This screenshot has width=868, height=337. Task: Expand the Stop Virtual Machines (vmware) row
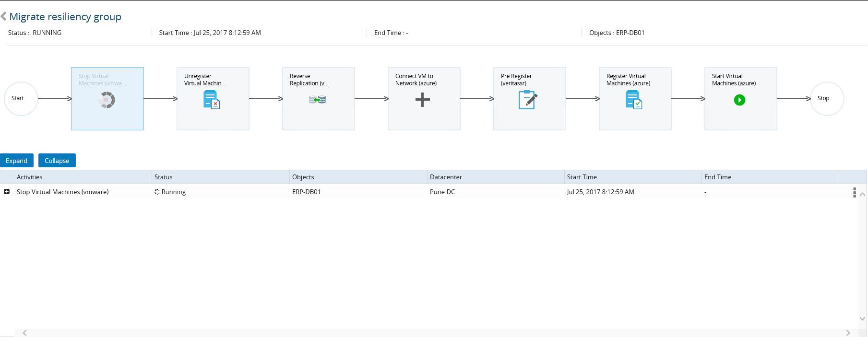(7, 192)
